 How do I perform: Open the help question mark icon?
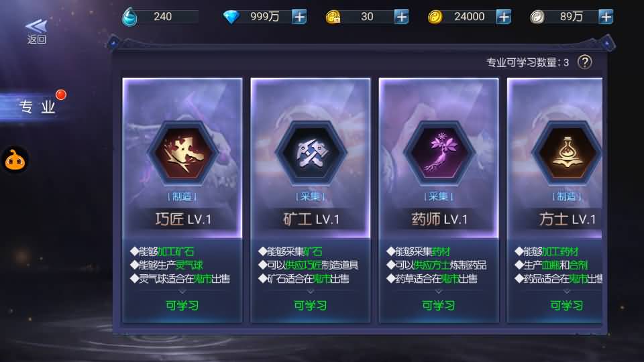pos(584,62)
